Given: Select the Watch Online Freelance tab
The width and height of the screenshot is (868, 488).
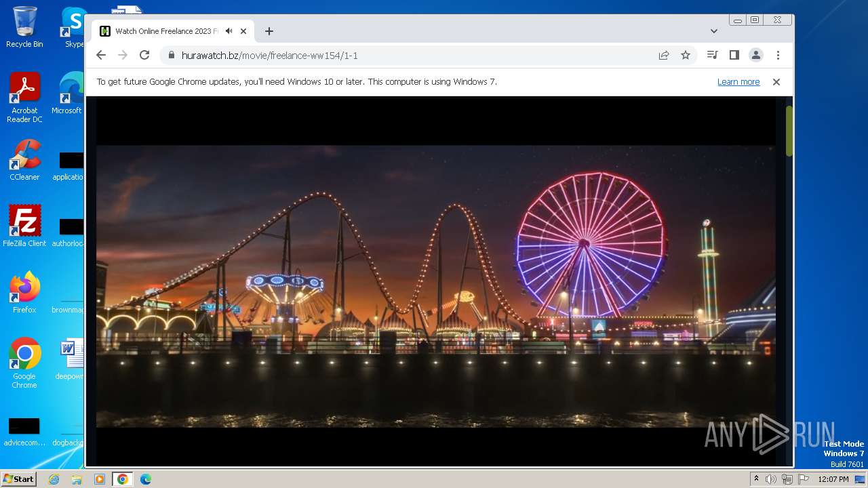Looking at the screenshot, I should point(173,31).
